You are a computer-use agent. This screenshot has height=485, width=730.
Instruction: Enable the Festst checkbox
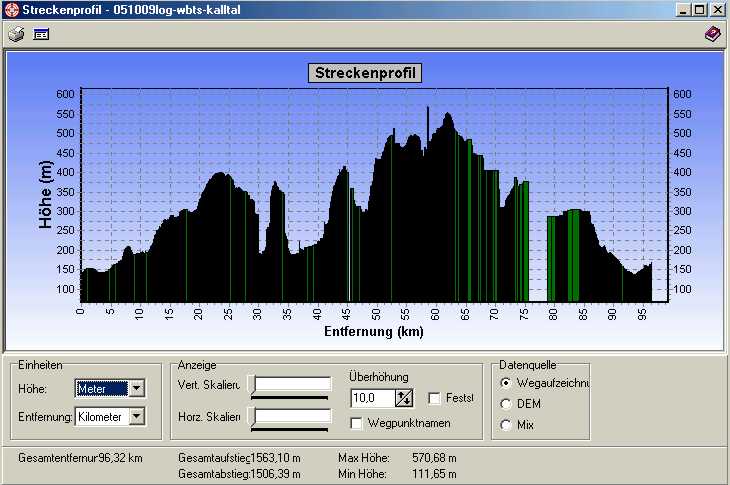(434, 398)
